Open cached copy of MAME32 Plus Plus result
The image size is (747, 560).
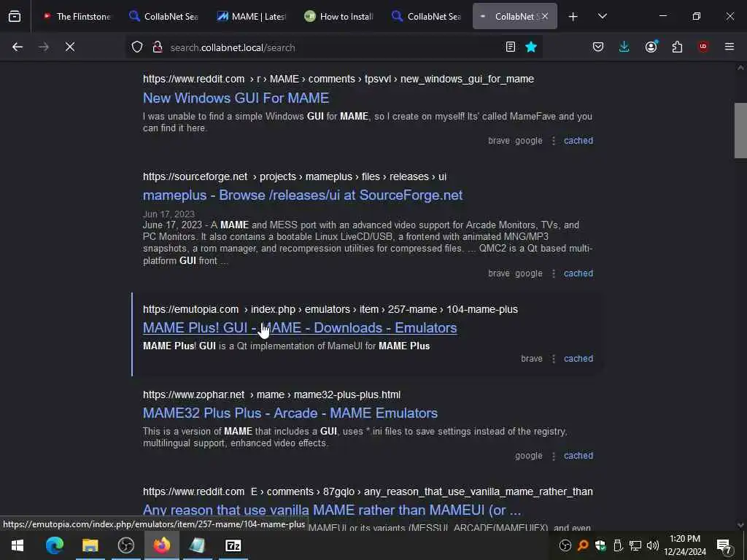[x=578, y=456]
